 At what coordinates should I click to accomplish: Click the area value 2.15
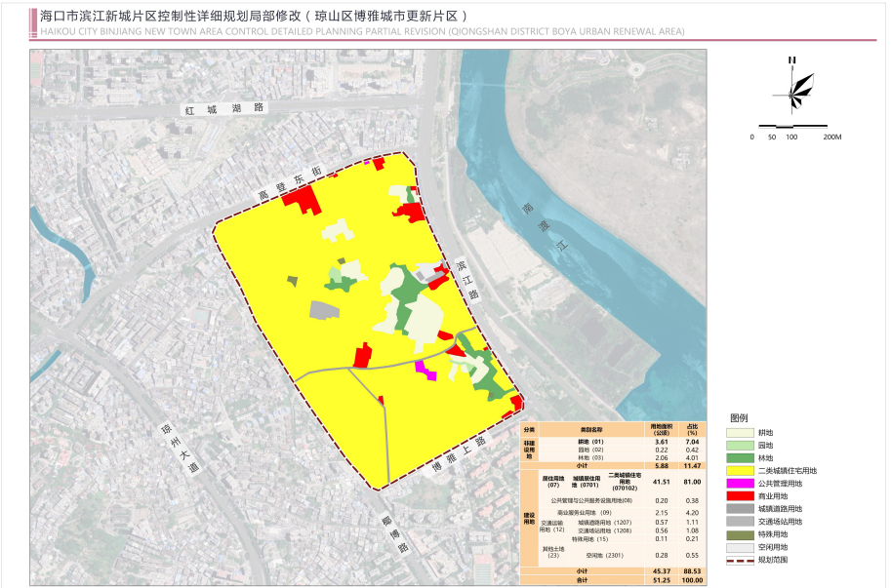[x=662, y=513]
